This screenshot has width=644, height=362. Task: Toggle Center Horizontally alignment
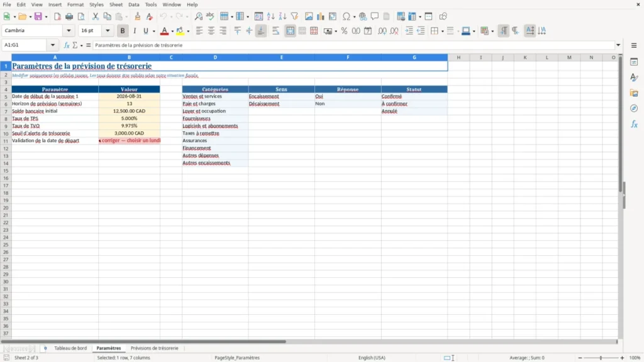pyautogui.click(x=211, y=31)
